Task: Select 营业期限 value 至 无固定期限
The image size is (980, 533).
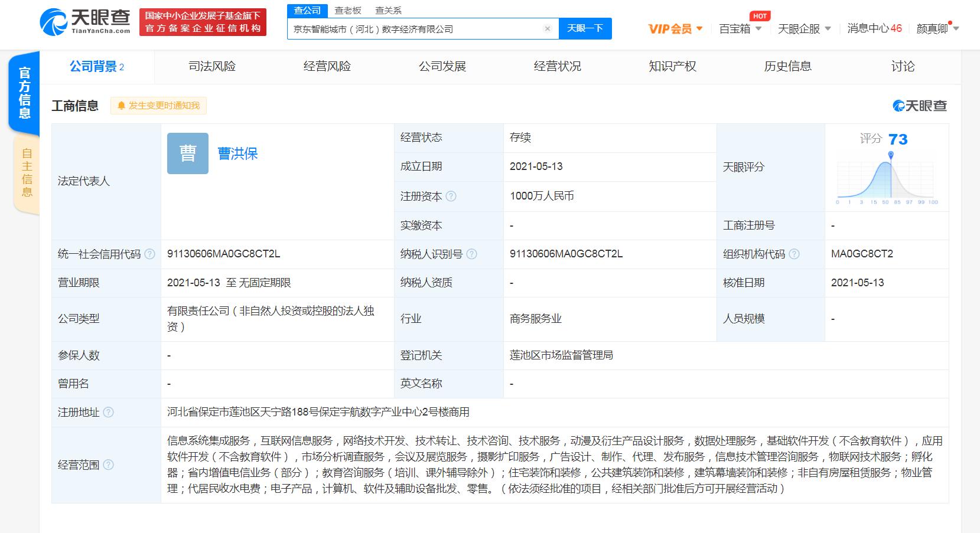Action: 229,283
